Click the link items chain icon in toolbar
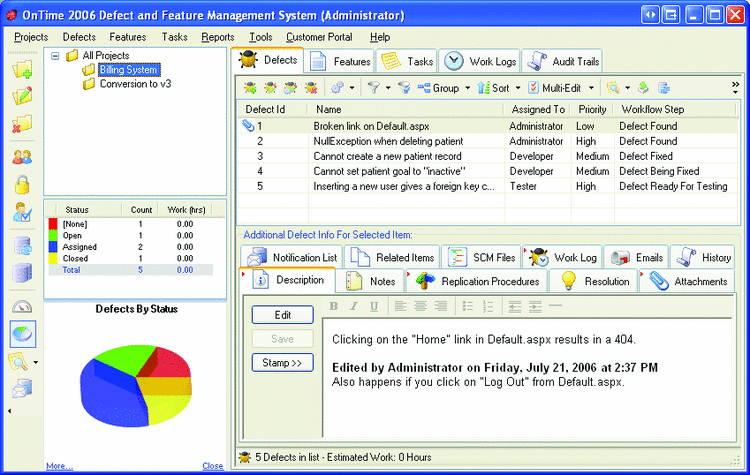The height and width of the screenshot is (475, 750). (338, 88)
